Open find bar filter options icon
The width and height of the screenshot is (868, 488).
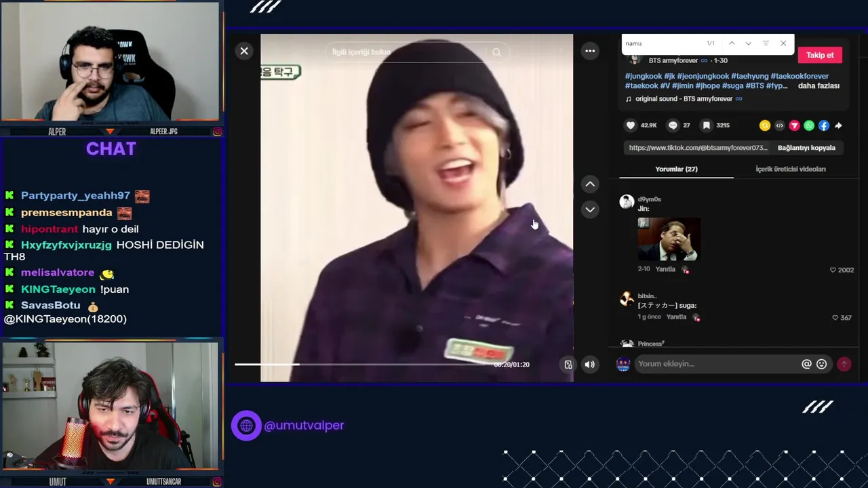click(766, 43)
